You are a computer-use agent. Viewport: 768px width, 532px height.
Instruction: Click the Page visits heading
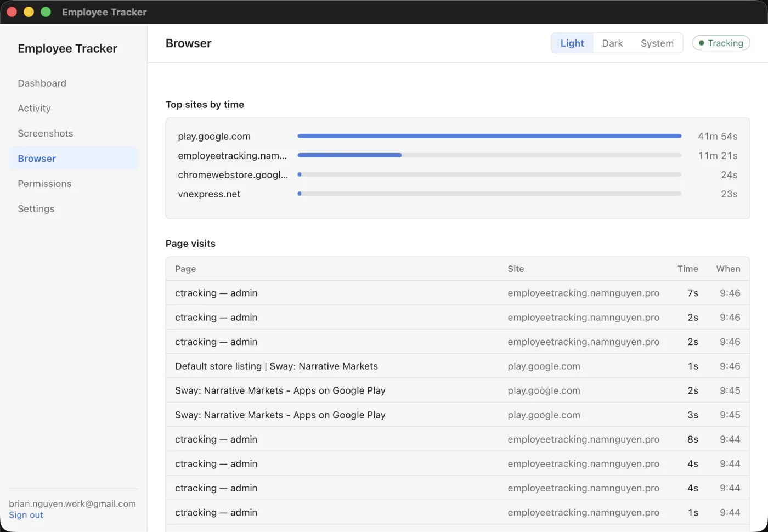[x=190, y=244]
